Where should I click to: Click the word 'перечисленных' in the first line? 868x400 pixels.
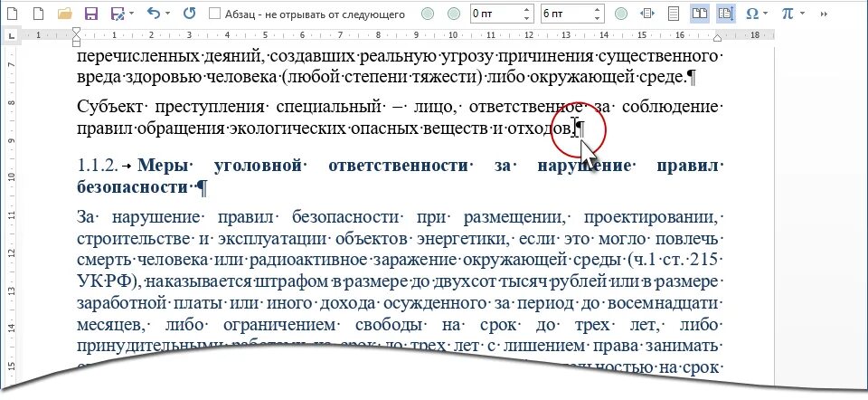click(x=139, y=56)
